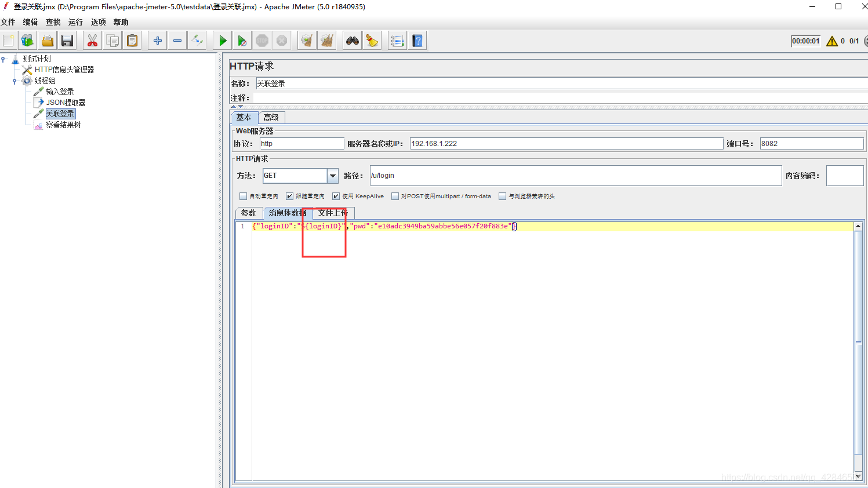The image size is (868, 488).
Task: Open the 编辑 menu
Action: coord(30,22)
